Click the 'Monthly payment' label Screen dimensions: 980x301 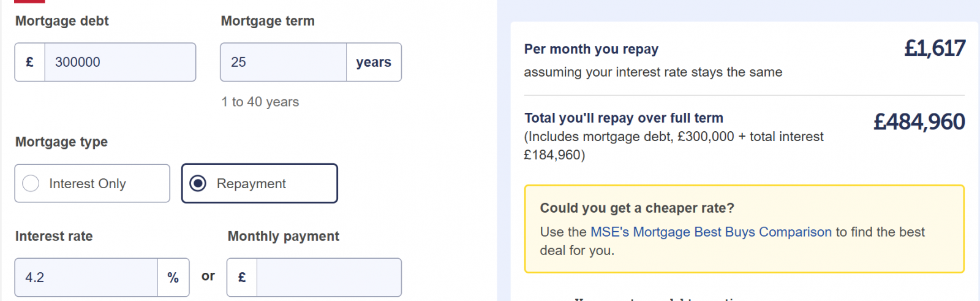pos(284,236)
